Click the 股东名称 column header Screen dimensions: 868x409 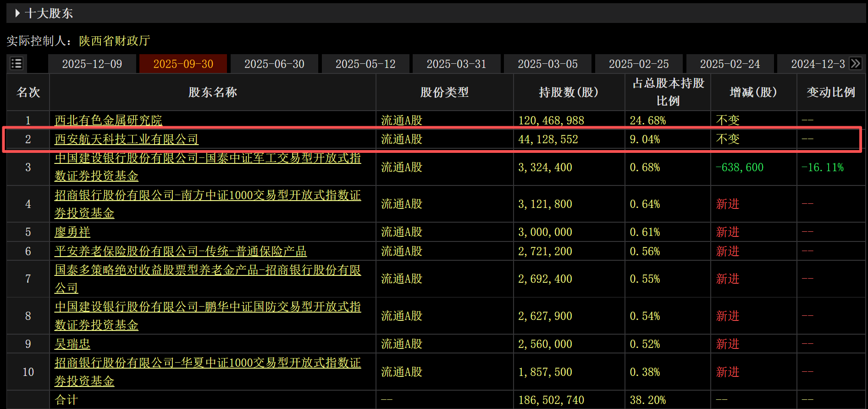pos(213,92)
